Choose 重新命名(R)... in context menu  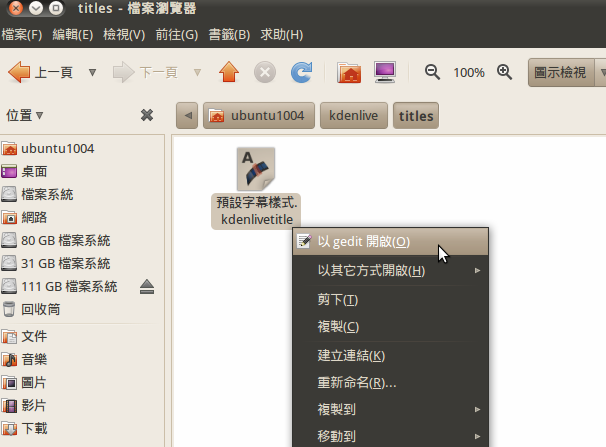(390, 382)
